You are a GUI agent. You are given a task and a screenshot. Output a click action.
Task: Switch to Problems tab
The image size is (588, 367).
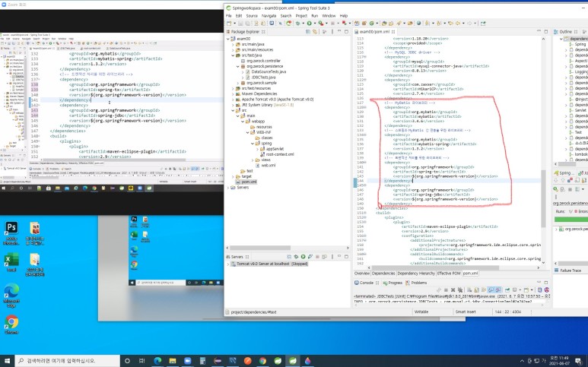coord(417,283)
